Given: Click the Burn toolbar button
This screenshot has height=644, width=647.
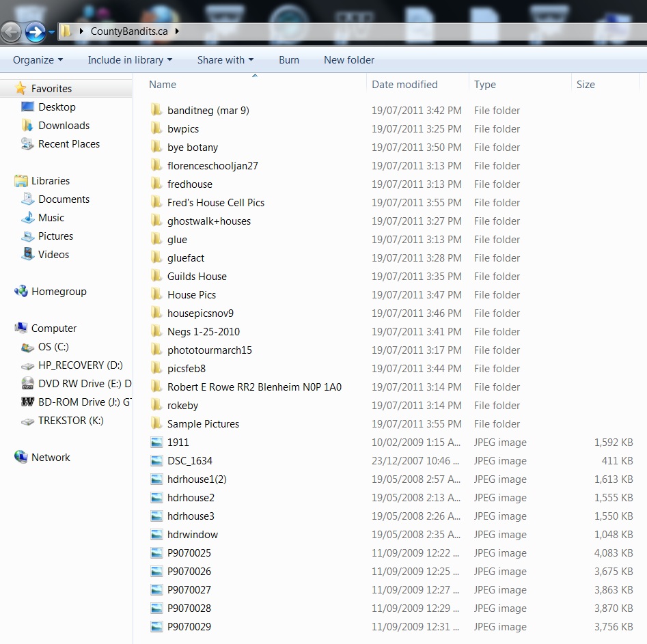Looking at the screenshot, I should (289, 60).
